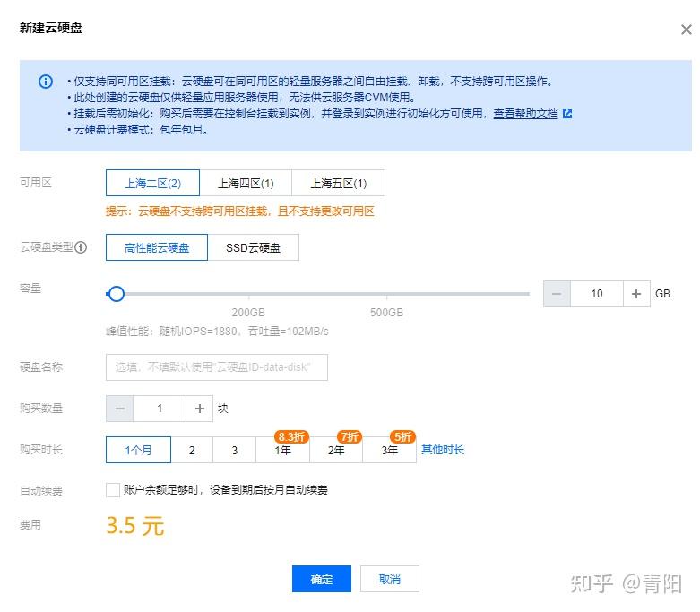Screen dimensions: 700x612
Task: Click the 取消 cancel button
Action: (389, 579)
